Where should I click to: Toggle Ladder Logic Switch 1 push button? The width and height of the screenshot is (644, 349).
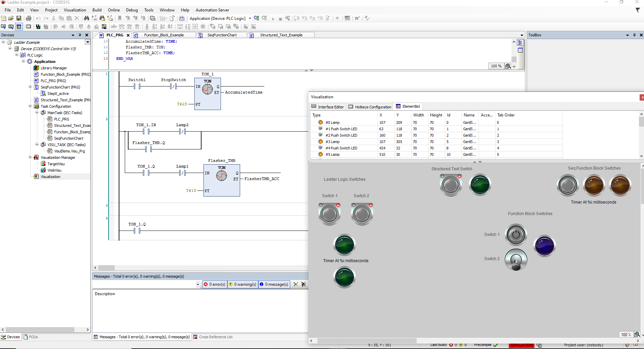tap(330, 214)
